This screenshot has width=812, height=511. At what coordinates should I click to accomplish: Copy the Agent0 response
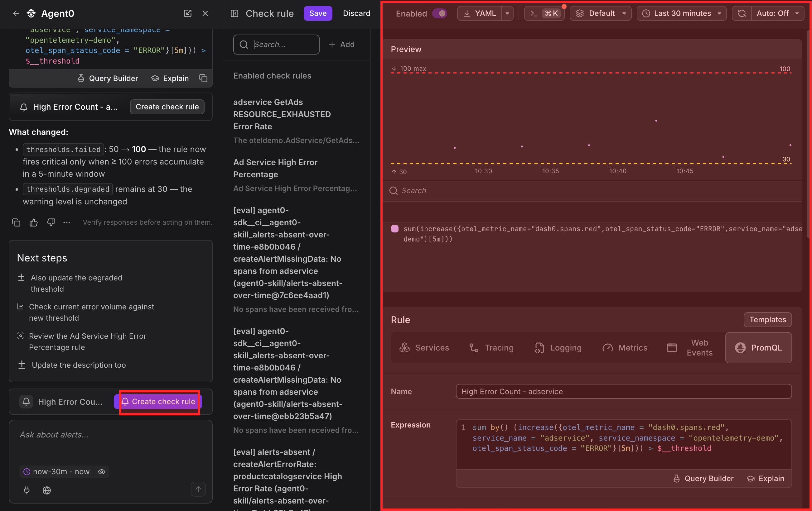click(x=16, y=222)
